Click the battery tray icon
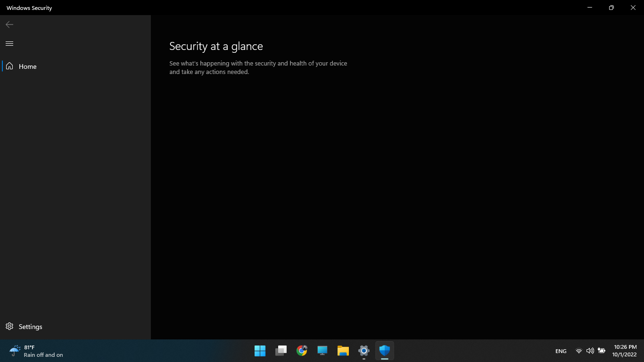 click(x=602, y=351)
